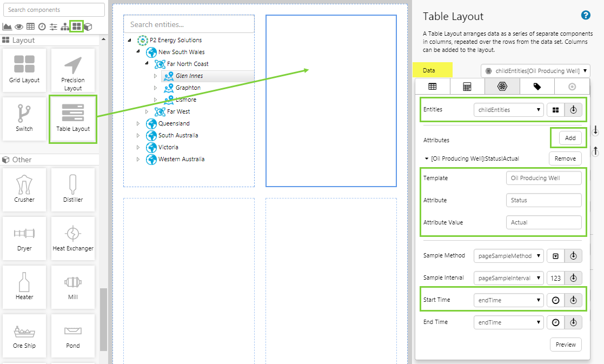Choose the Ore Ship component

[24, 335]
